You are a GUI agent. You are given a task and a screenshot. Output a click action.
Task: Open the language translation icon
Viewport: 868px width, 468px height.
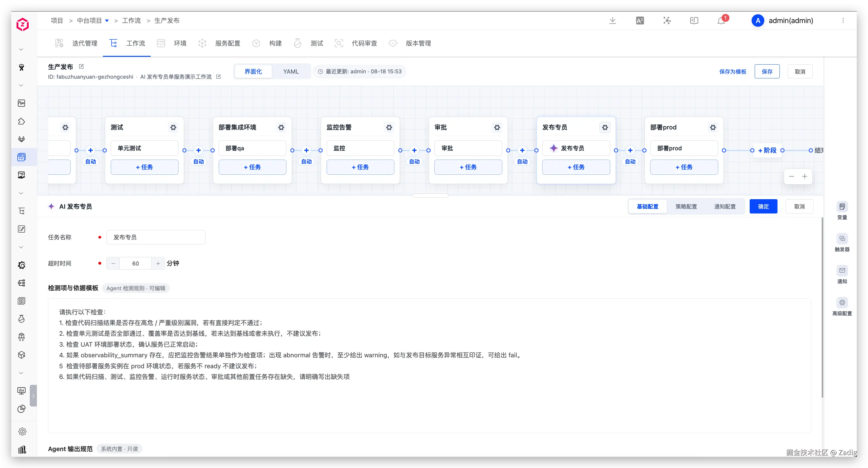tap(640, 21)
